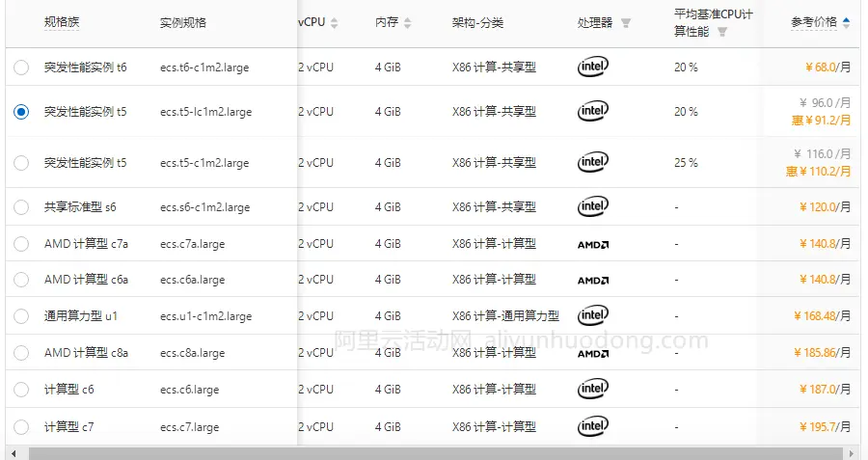Click Intel logo in ecs.t6-c1m2.large row

tap(593, 67)
